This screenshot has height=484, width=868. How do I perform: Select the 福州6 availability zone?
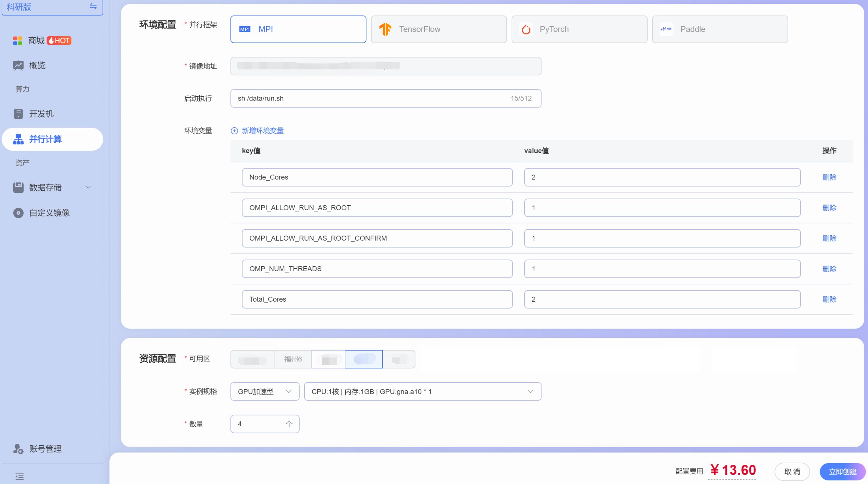pos(293,359)
